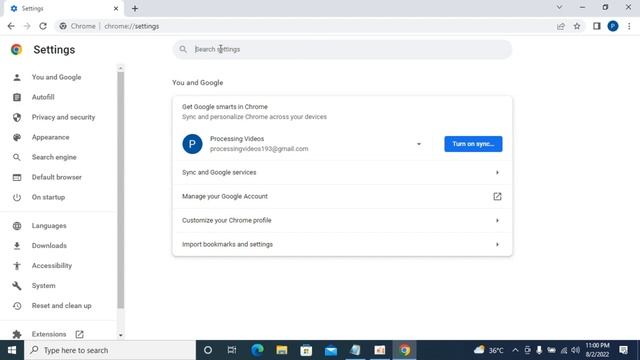Screen dimensions: 640x360
Task: Click sidebar scroll down arrow
Action: click(120, 335)
